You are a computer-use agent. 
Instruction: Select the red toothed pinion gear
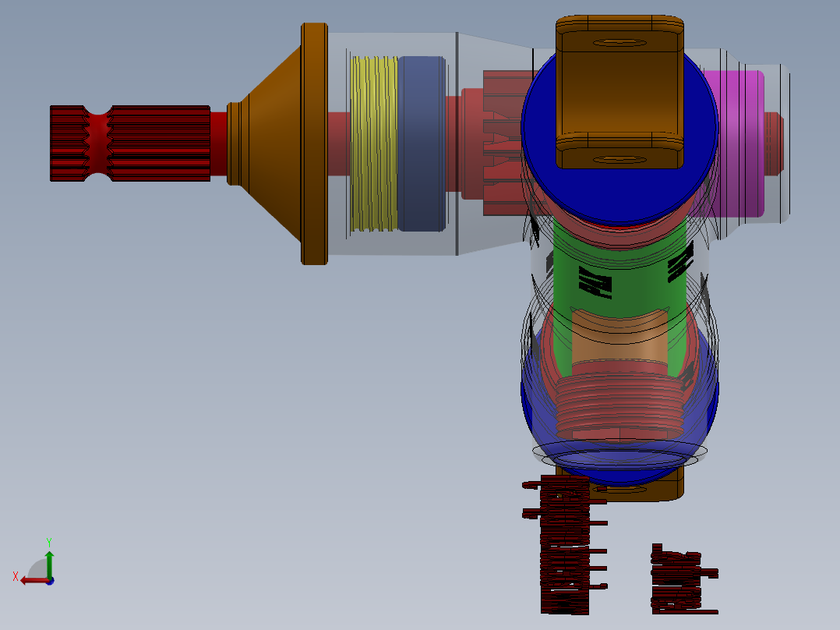pos(501,143)
